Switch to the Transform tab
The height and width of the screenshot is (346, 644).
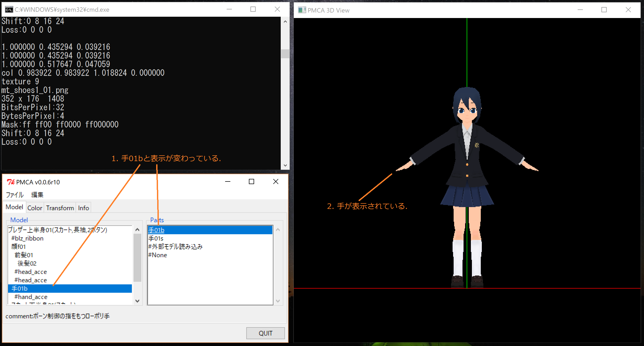coord(60,208)
